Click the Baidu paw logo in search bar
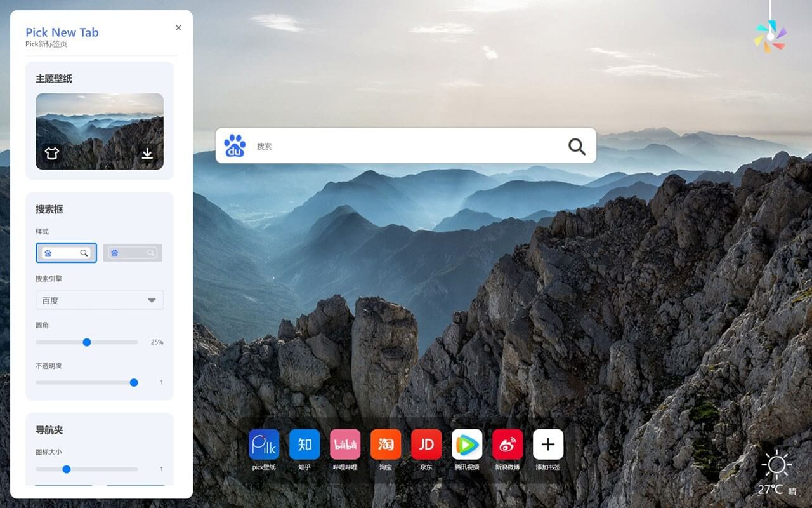This screenshot has width=812, height=508. pos(235,146)
